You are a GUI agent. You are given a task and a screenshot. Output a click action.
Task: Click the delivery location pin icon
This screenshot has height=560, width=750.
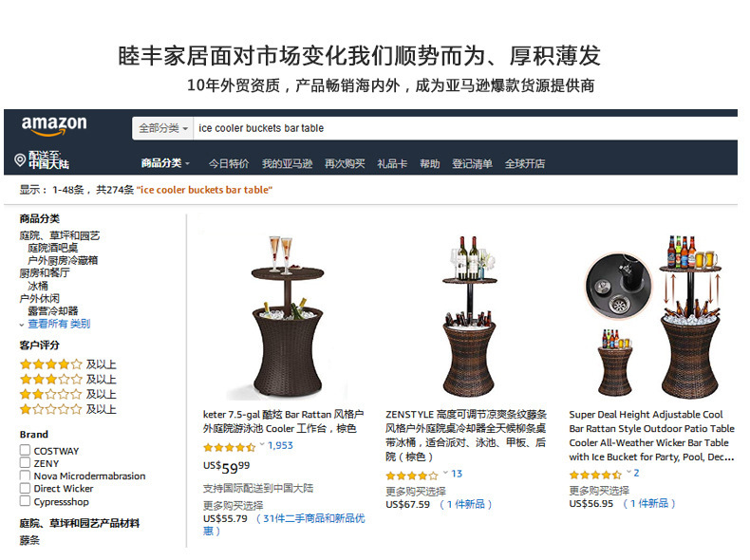[20, 159]
